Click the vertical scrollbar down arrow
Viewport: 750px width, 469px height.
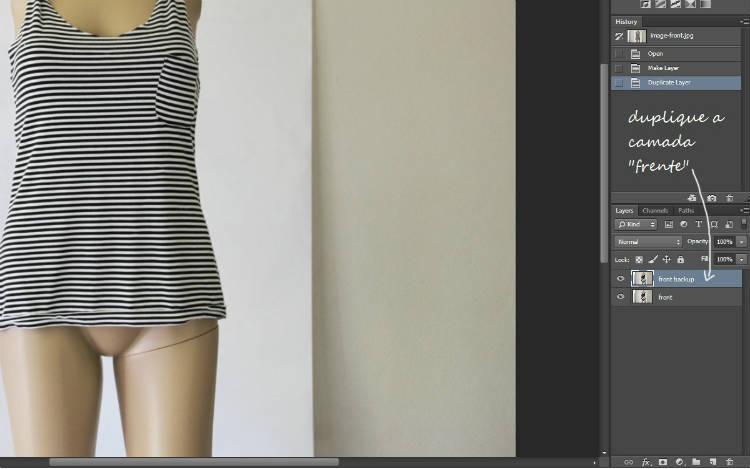604,452
